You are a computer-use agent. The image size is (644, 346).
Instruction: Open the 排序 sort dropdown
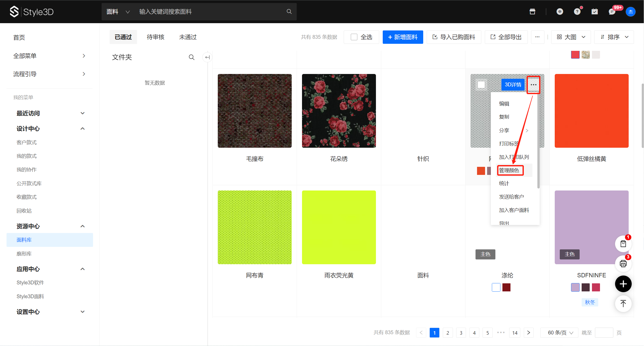(614, 37)
